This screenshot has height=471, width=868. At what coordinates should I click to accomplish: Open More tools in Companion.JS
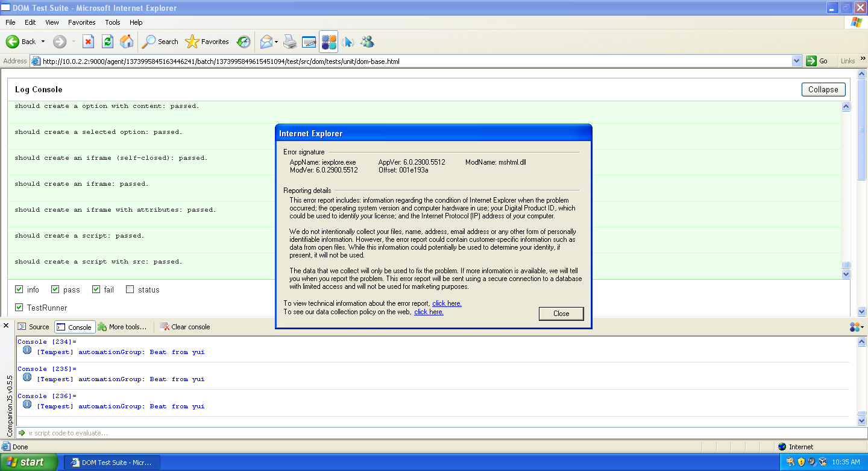pyautogui.click(x=122, y=327)
